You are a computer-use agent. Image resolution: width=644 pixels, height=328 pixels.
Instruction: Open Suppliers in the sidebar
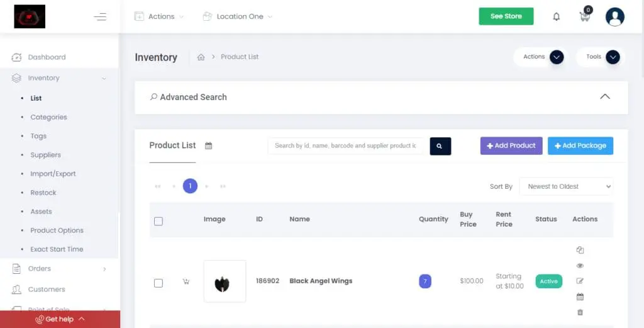(x=45, y=155)
